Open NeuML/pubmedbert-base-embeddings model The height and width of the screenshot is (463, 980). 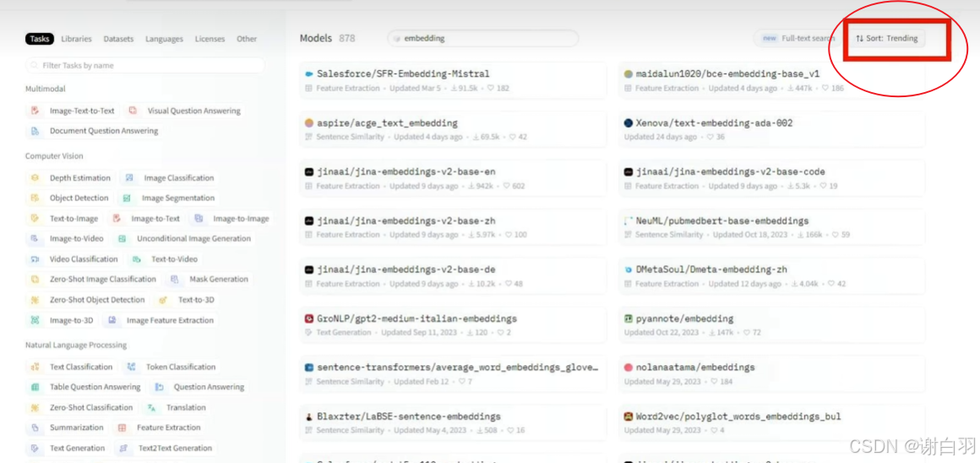(772, 226)
